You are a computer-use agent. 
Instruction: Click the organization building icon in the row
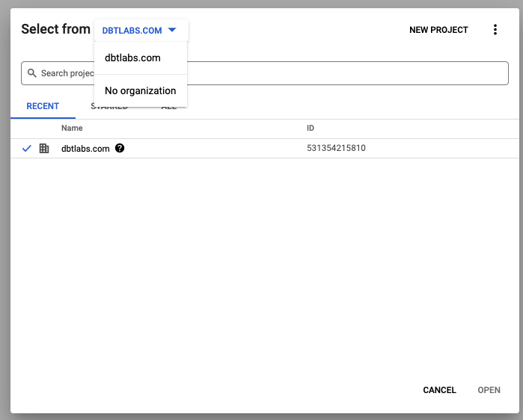(x=44, y=148)
